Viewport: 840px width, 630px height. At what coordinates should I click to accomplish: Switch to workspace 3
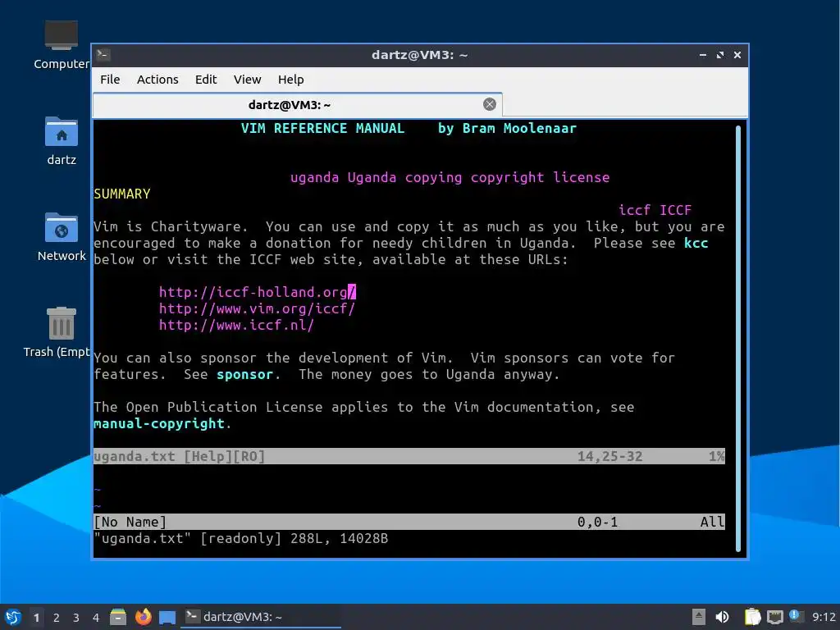point(76,618)
